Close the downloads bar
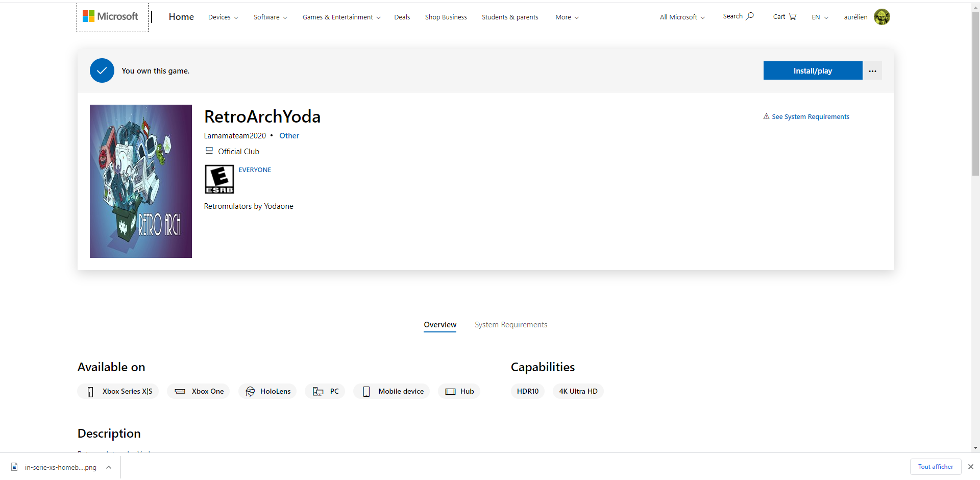 [970, 467]
